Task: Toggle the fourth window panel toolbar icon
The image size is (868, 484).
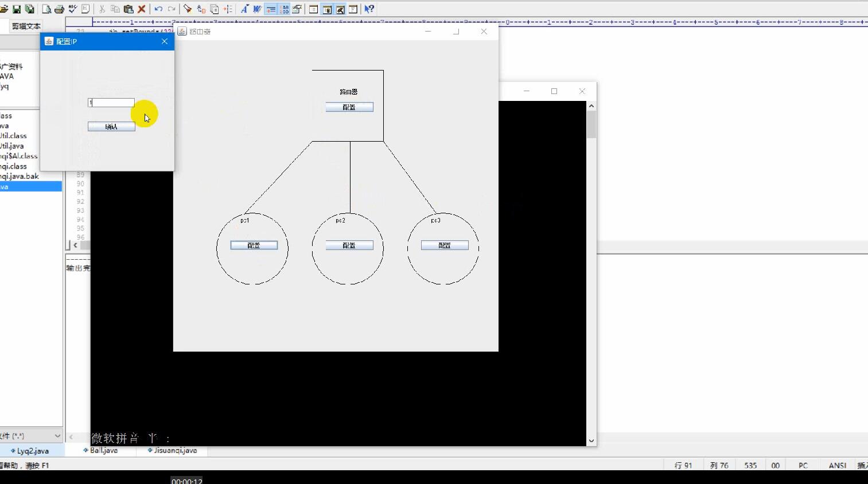Action: pos(353,9)
